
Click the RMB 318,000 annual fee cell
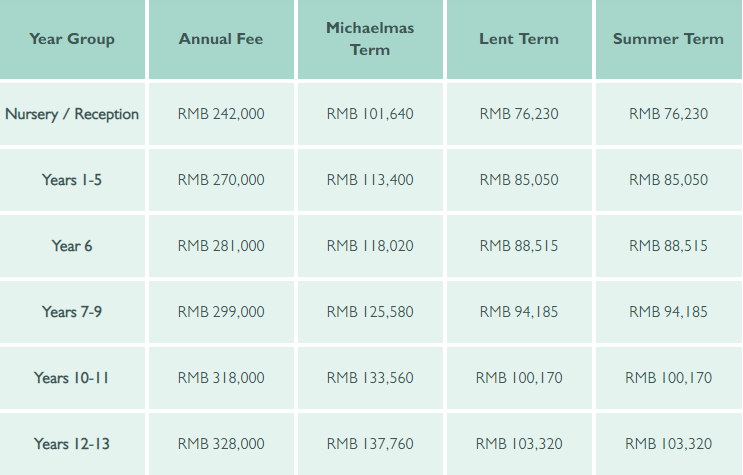(221, 377)
